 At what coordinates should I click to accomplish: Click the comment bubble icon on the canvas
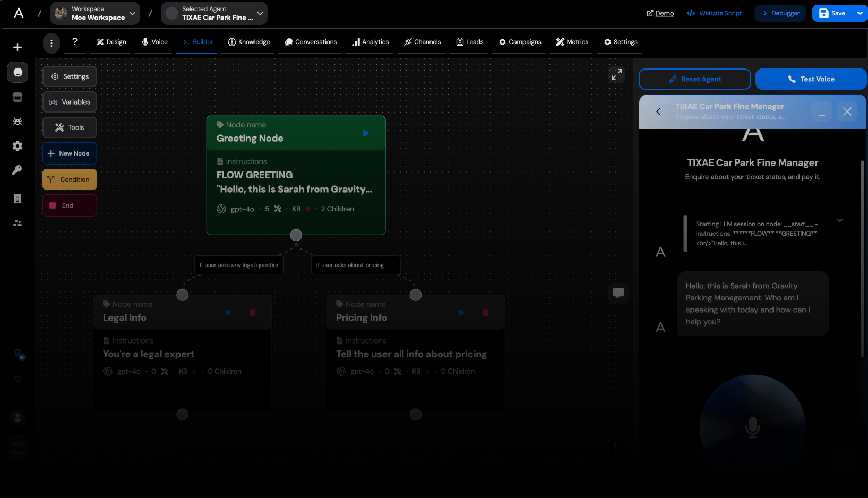618,293
